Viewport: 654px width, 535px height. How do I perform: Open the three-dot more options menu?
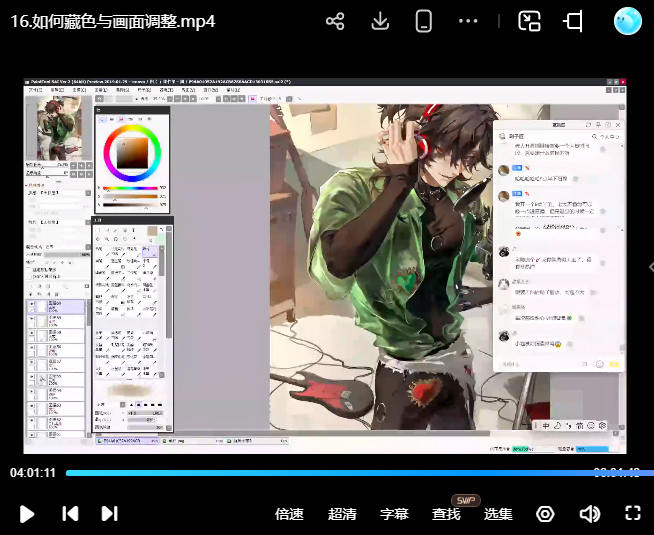(468, 21)
